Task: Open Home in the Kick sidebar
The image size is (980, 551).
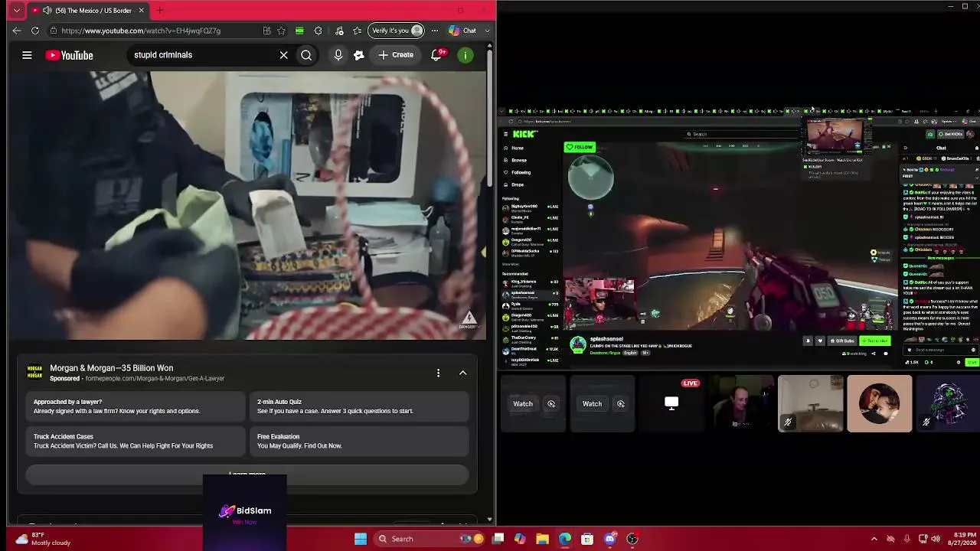Action: pyautogui.click(x=518, y=148)
